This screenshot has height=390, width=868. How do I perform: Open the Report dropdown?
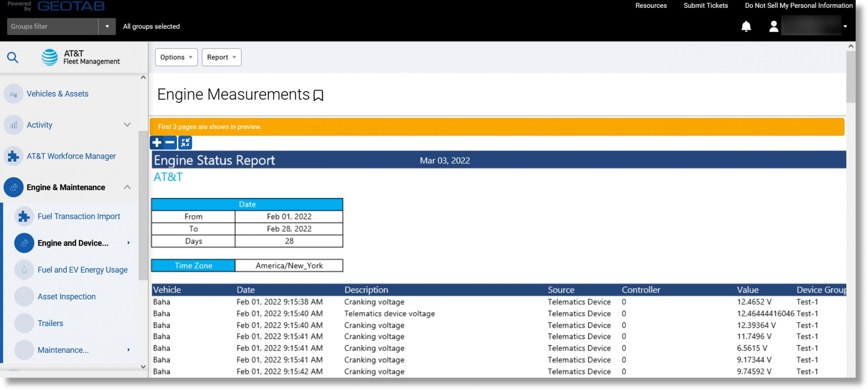tap(221, 57)
